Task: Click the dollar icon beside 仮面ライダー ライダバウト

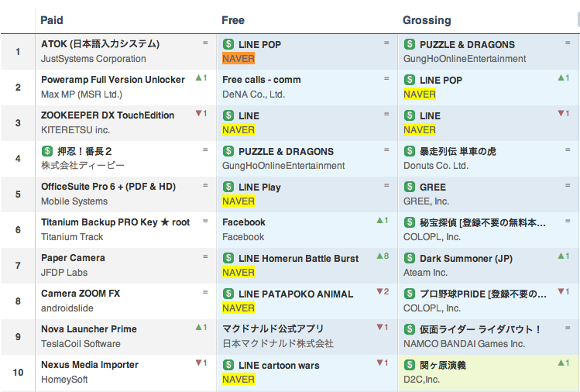Action: 410,329
